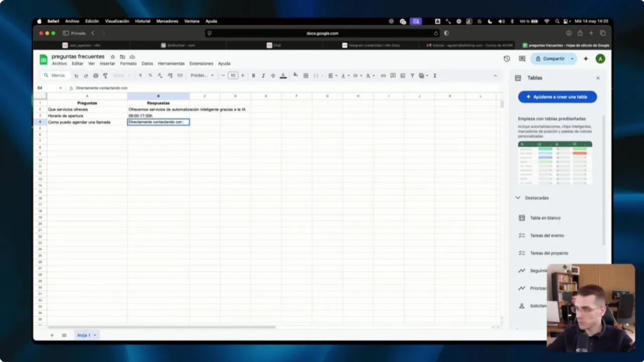Add a new sheet with plus
The height and width of the screenshot is (362, 644).
pos(51,335)
